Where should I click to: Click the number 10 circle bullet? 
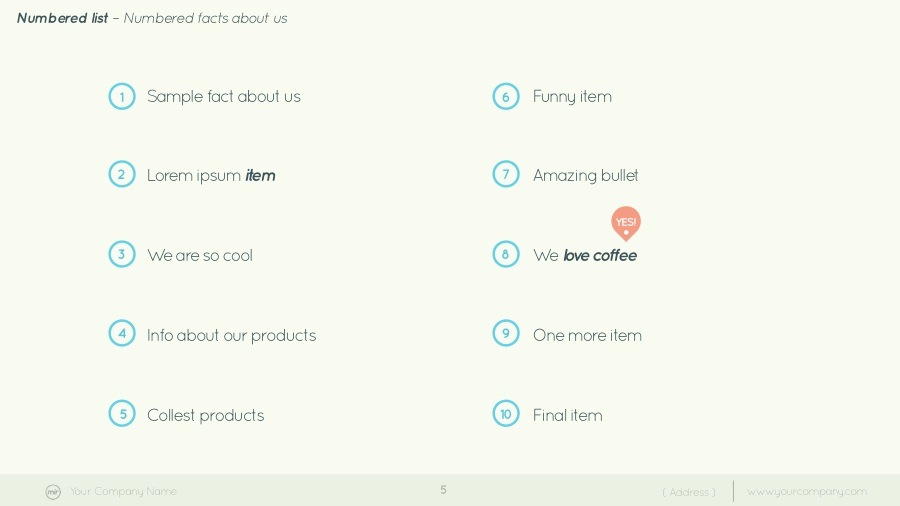pos(506,414)
